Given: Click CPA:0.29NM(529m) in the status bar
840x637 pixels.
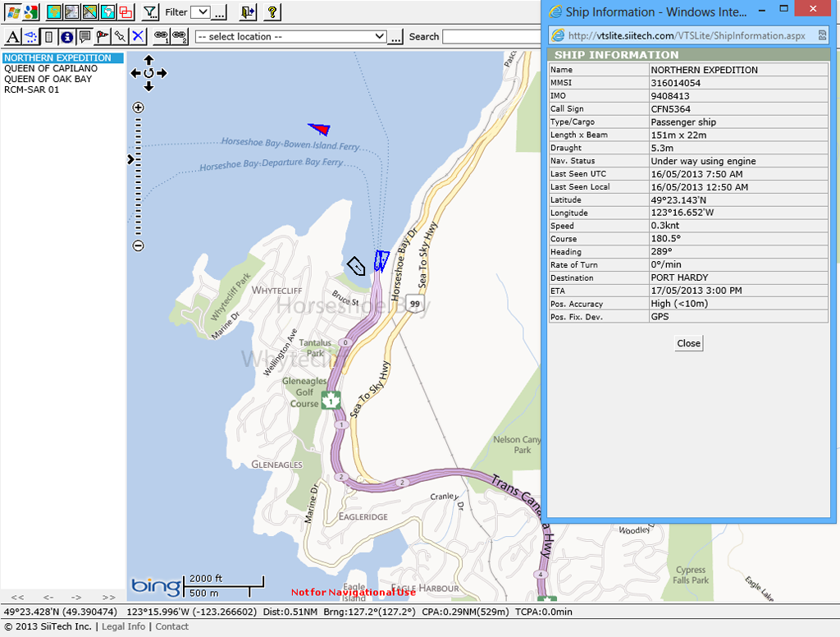Looking at the screenshot, I should [465, 612].
